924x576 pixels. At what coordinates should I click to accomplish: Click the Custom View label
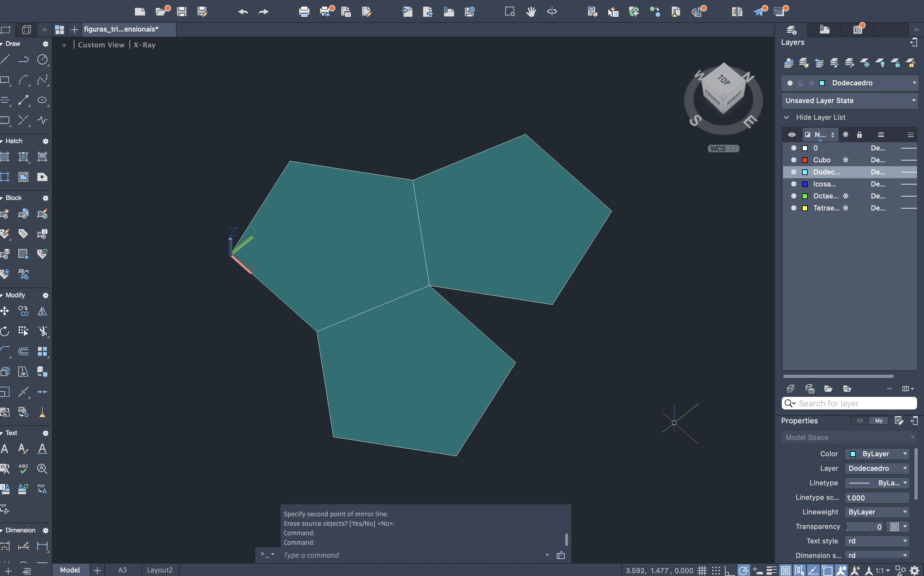point(101,45)
